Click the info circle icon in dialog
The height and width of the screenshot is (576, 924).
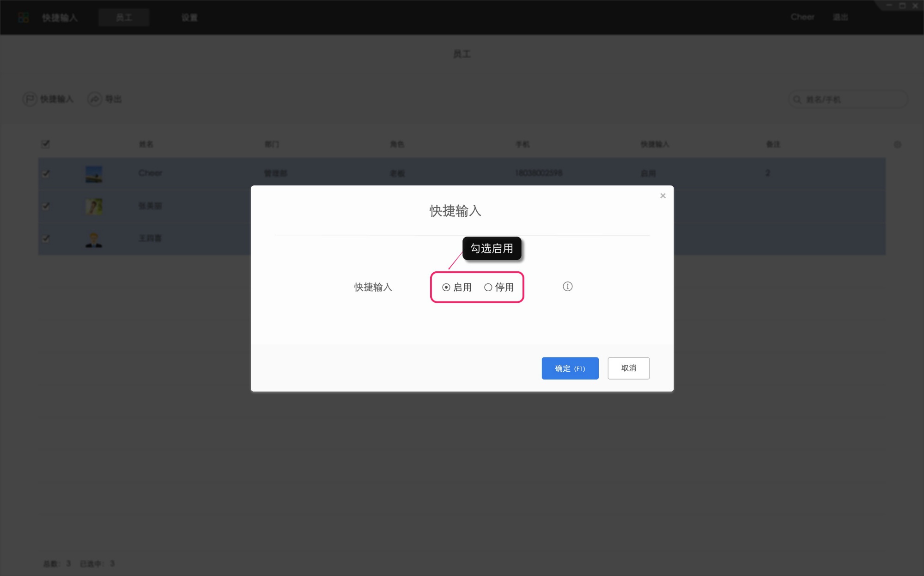[567, 287]
